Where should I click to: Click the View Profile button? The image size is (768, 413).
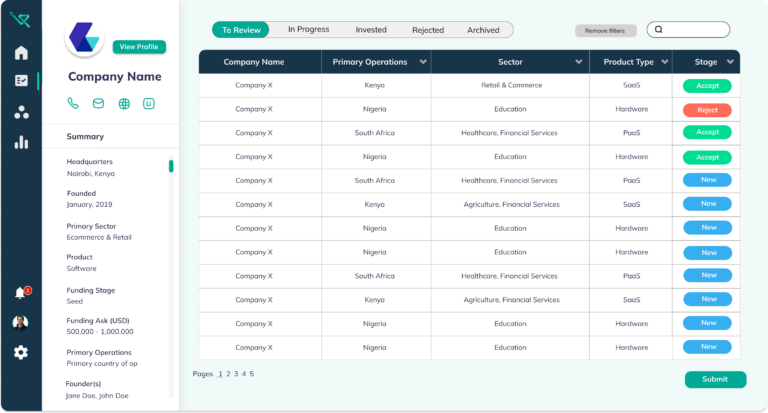pos(140,47)
